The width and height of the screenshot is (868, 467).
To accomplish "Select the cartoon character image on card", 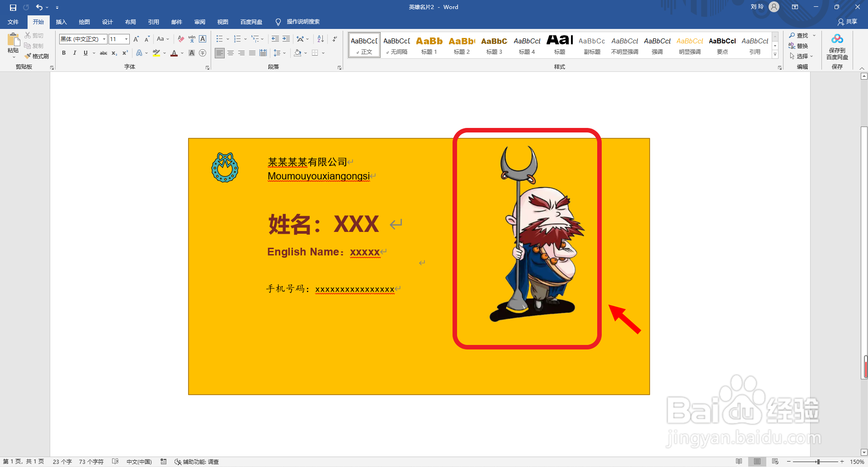I will (537, 234).
